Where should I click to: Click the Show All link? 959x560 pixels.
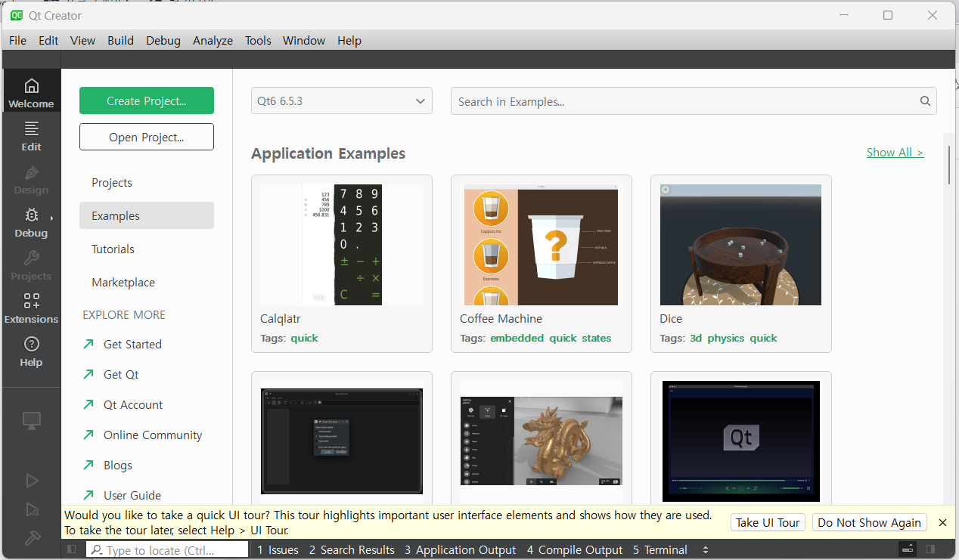tap(895, 152)
